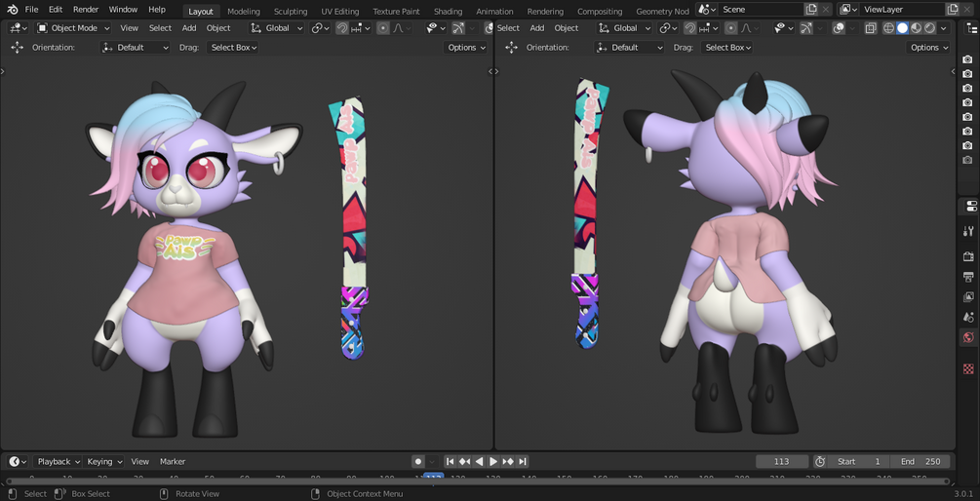This screenshot has width=980, height=501.
Task: Open selectability and visibility menu in left viewport
Action: [x=434, y=28]
